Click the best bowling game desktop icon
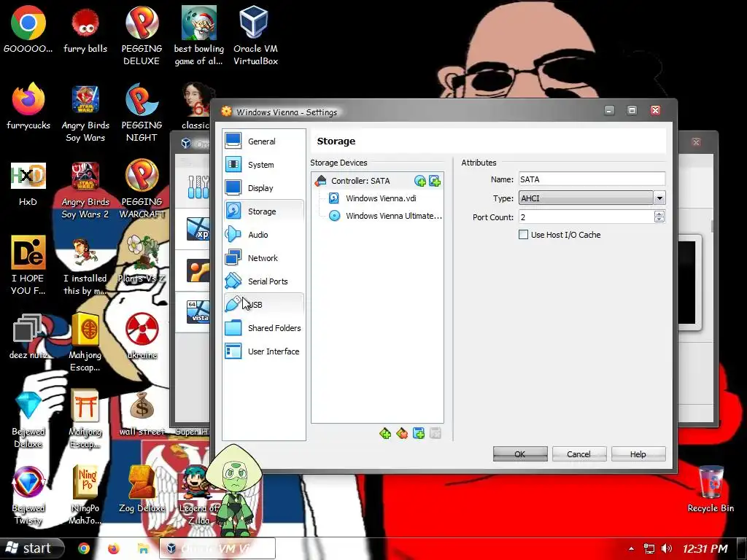 pyautogui.click(x=198, y=36)
